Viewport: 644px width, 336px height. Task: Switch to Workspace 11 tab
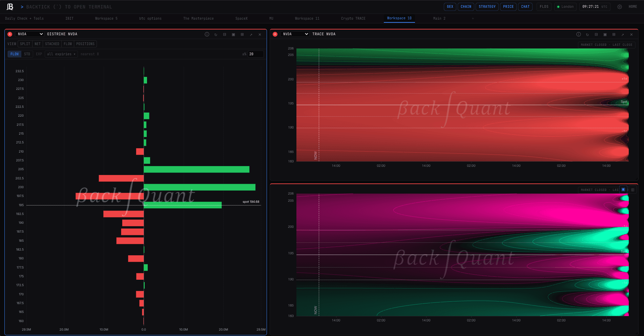click(x=307, y=19)
